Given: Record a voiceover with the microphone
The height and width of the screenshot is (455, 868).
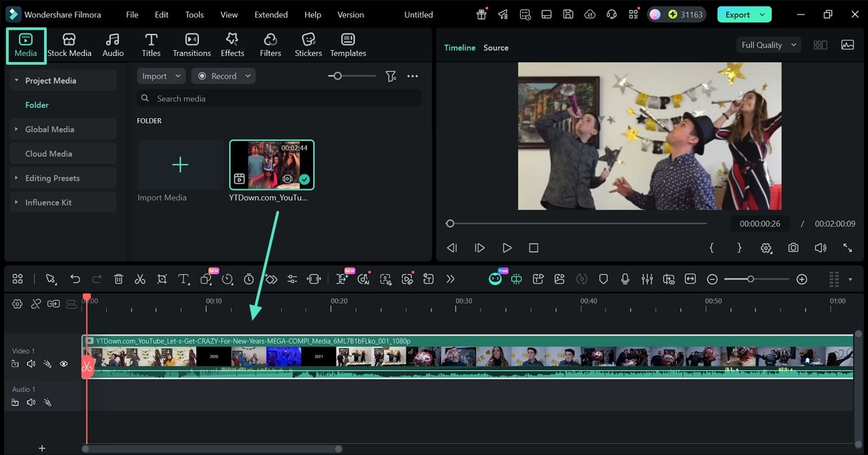Looking at the screenshot, I should [x=625, y=279].
